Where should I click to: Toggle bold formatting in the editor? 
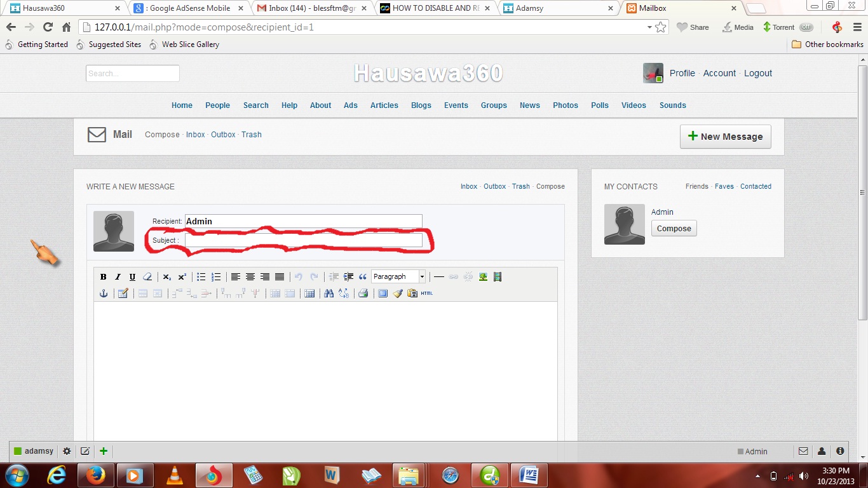103,277
